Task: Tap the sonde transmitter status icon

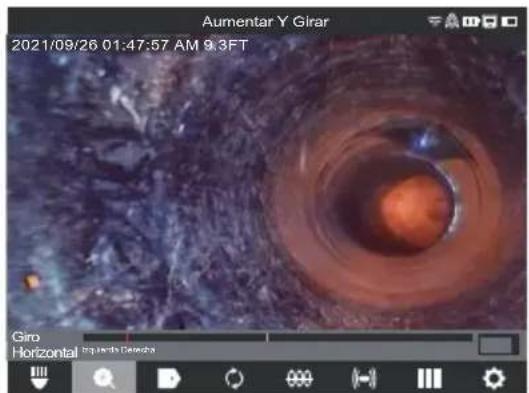Action: [x=452, y=21]
